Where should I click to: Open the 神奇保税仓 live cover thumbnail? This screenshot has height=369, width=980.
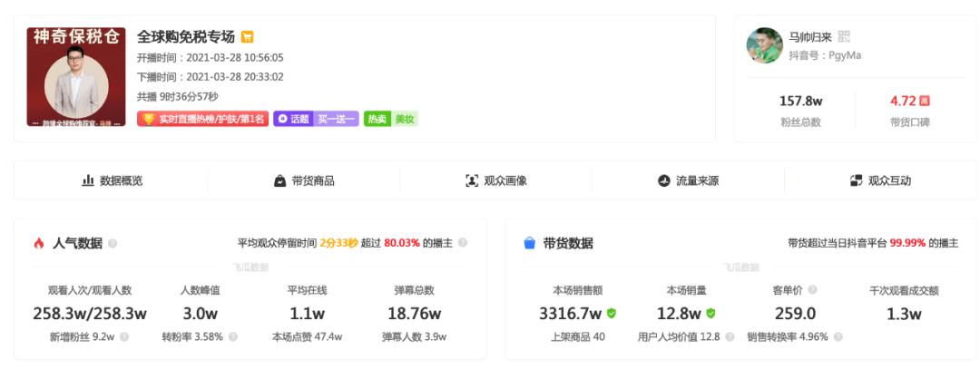tap(76, 77)
